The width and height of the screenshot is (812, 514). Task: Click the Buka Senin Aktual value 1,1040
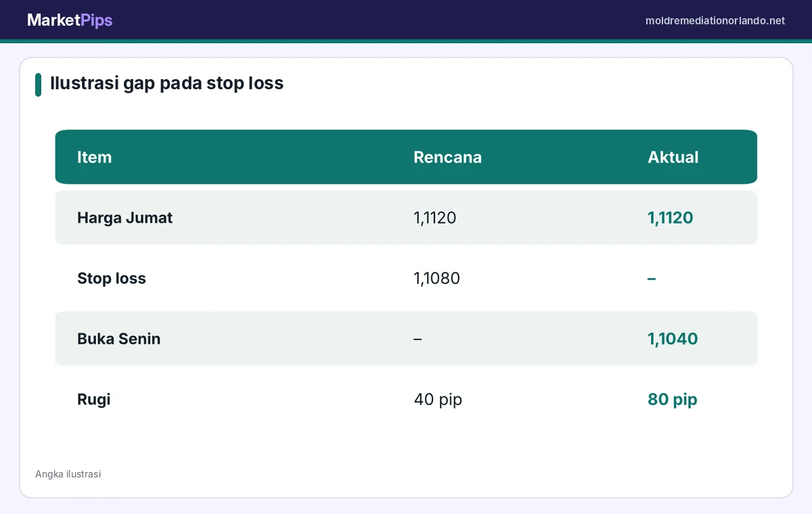tap(673, 339)
